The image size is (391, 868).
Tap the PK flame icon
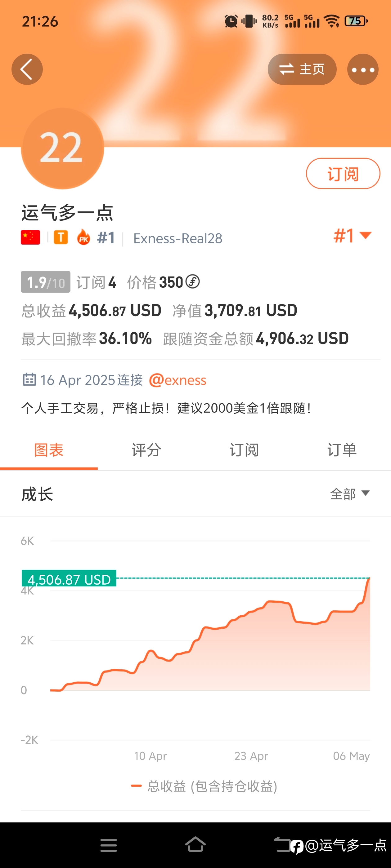tap(84, 237)
